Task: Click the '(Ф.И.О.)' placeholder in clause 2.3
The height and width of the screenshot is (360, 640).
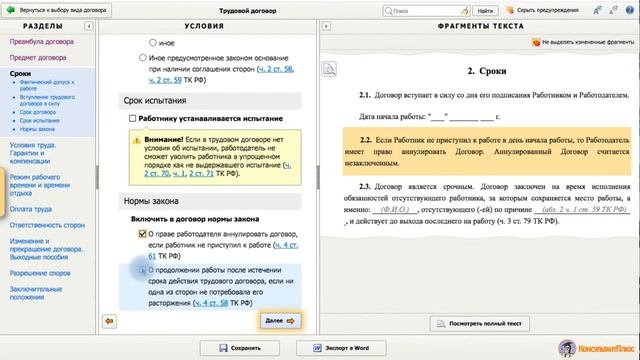Action: point(395,210)
